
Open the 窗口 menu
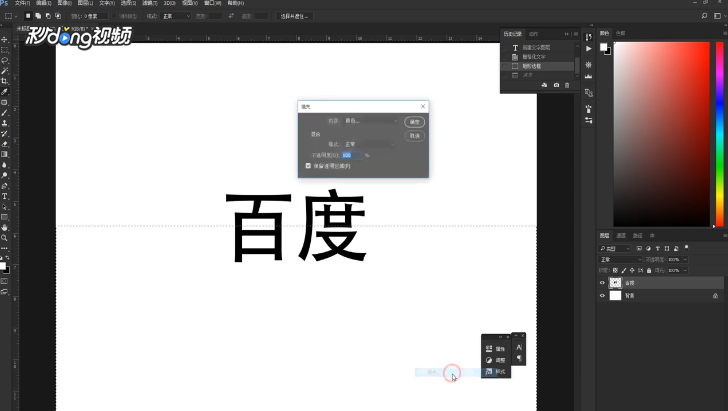(212, 3)
